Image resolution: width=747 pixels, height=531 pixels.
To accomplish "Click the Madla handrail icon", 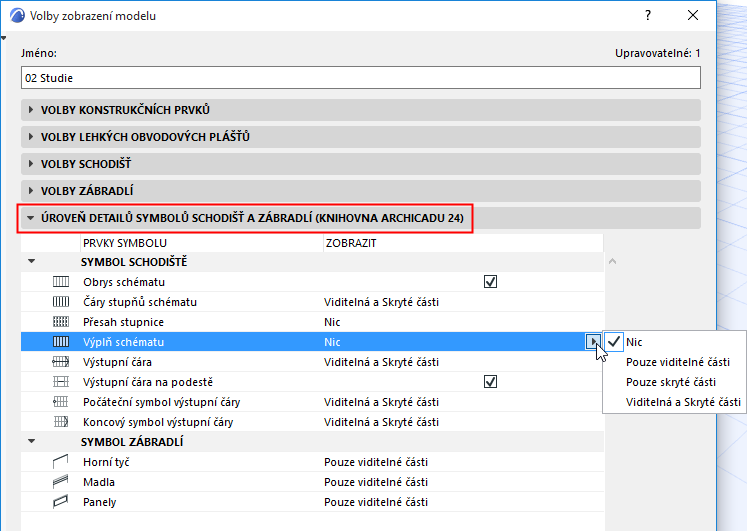I will 61,481.
